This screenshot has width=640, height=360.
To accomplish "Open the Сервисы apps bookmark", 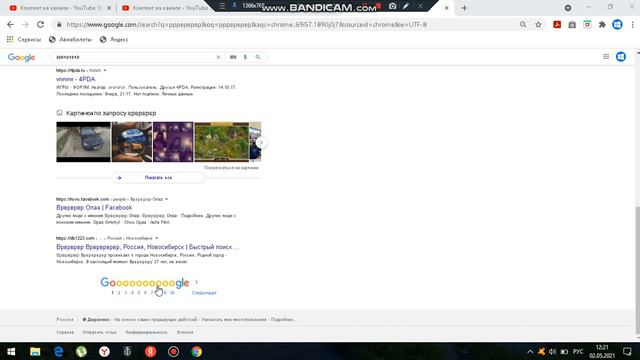I will (24, 40).
